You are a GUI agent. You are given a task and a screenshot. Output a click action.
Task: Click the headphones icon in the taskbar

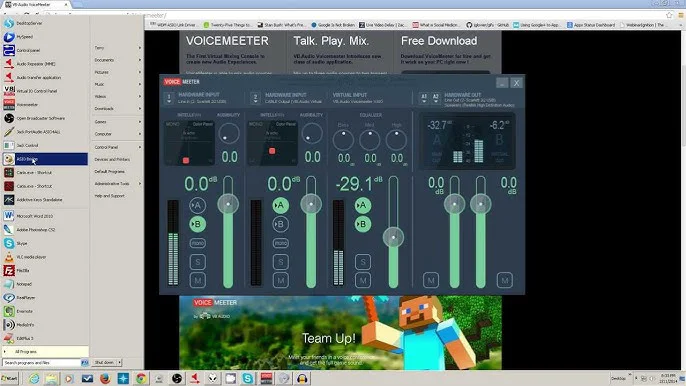[302, 379]
